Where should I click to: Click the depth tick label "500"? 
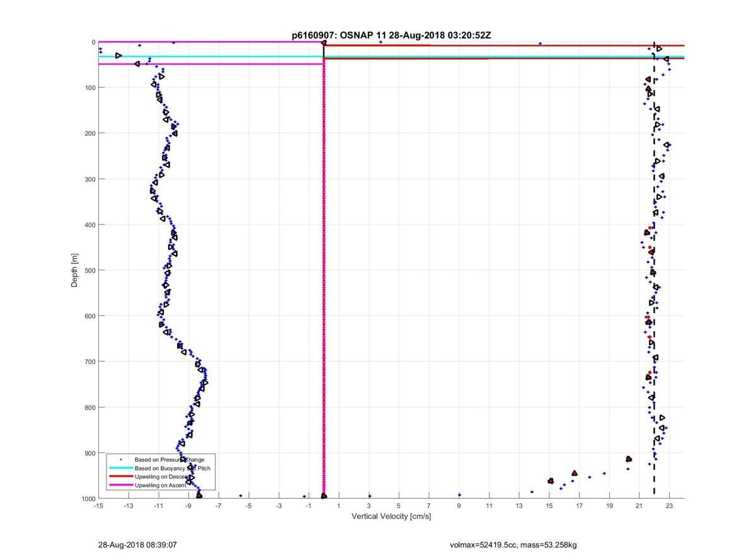(x=89, y=270)
